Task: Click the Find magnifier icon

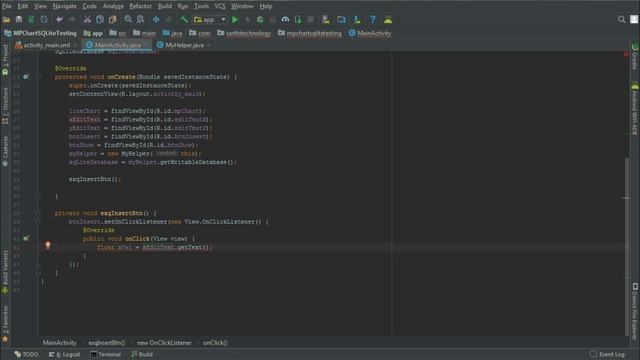Action: click(x=128, y=20)
